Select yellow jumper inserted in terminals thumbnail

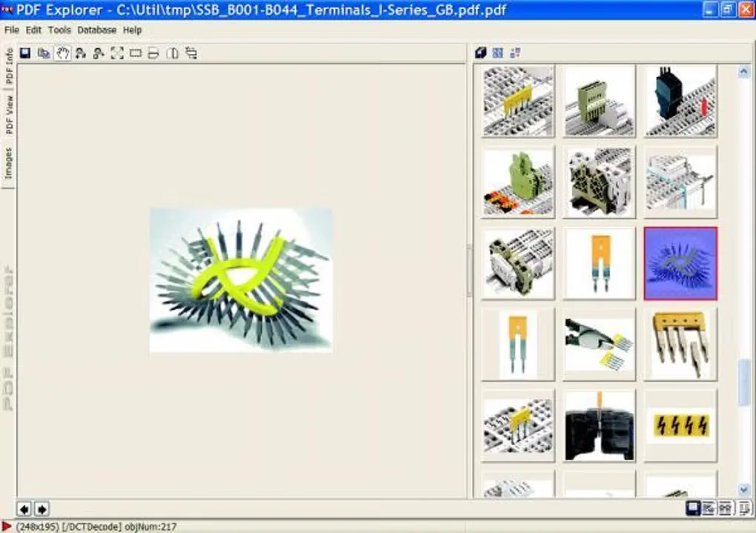(518, 426)
